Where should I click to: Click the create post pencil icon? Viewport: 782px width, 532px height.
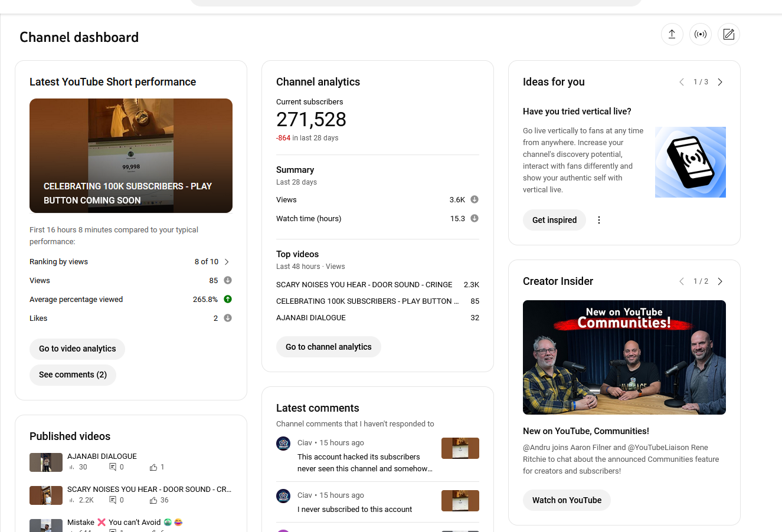pos(729,34)
